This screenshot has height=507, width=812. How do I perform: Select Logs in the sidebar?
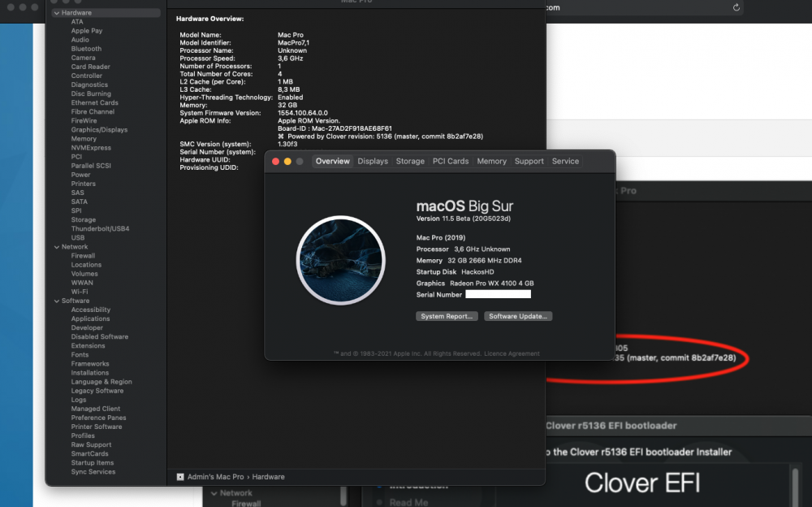[x=79, y=400]
